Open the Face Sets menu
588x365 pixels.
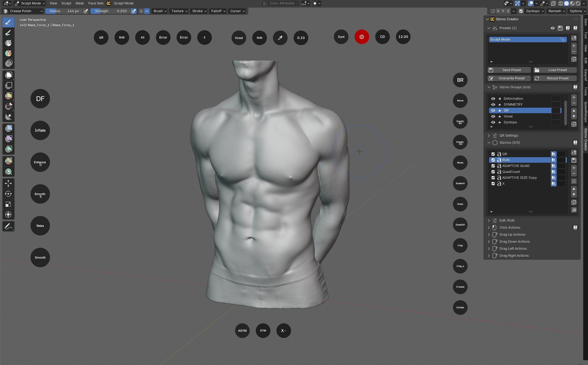(x=96, y=3)
